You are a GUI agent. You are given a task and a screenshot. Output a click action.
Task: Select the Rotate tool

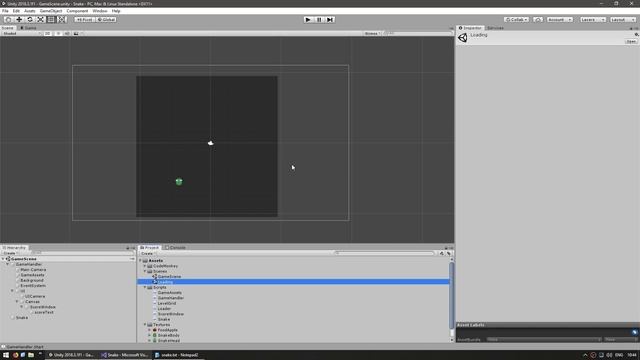coord(30,20)
